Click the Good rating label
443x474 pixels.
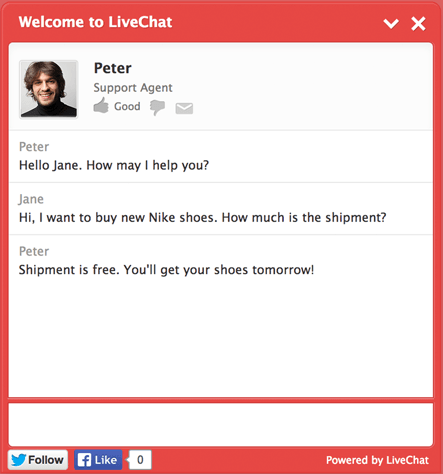coord(127,106)
